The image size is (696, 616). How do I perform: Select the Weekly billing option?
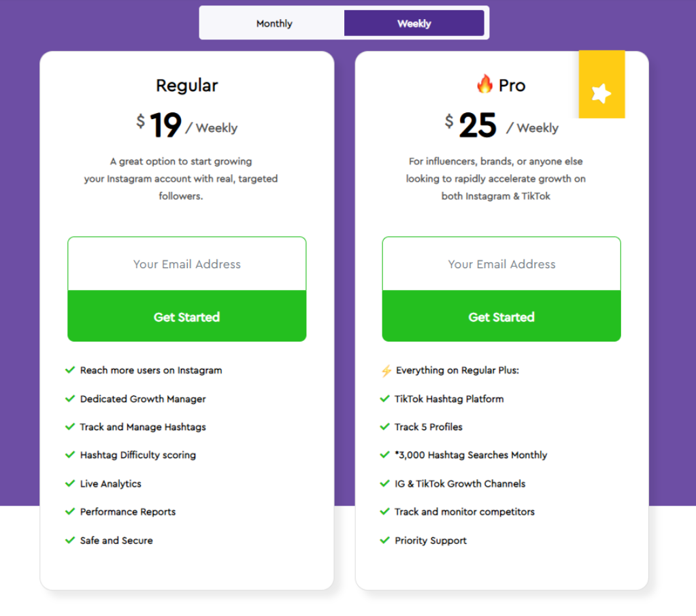click(x=414, y=23)
